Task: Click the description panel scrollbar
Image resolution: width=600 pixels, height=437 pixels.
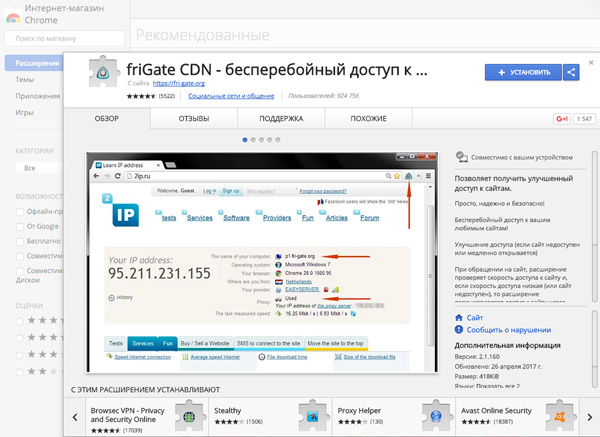Action: coord(595,226)
